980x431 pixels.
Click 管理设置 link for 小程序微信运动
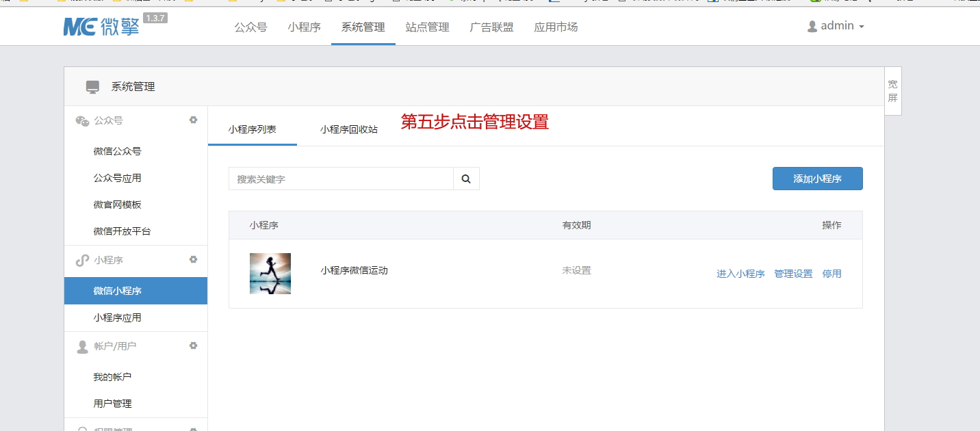[793, 274]
